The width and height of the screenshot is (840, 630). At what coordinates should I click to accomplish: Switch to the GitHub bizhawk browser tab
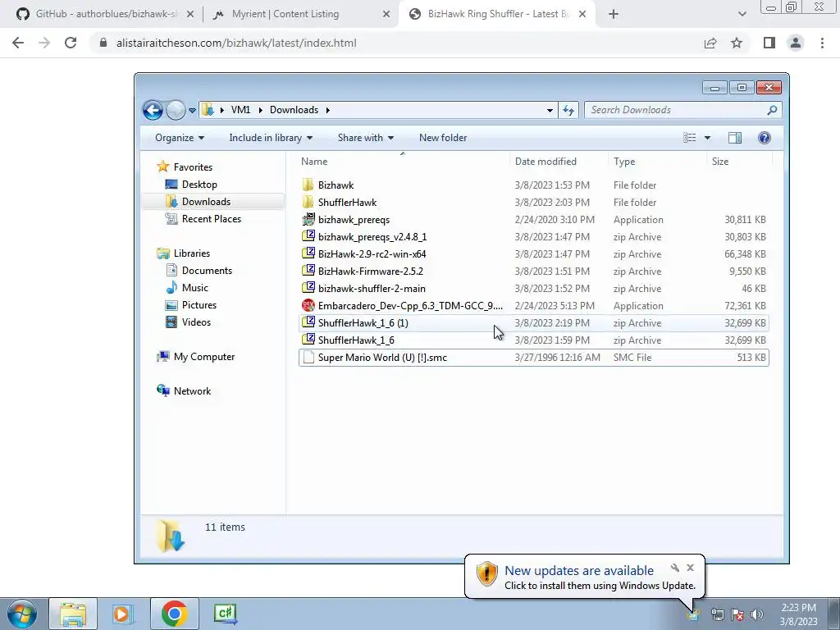106,14
